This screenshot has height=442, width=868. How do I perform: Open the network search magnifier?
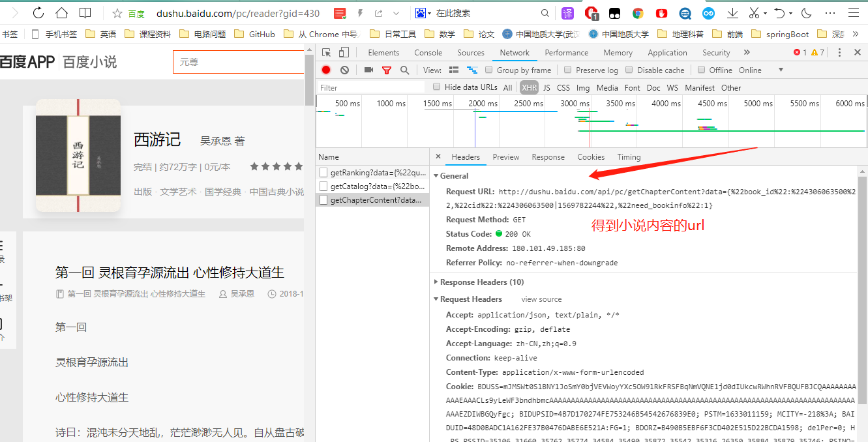[404, 70]
